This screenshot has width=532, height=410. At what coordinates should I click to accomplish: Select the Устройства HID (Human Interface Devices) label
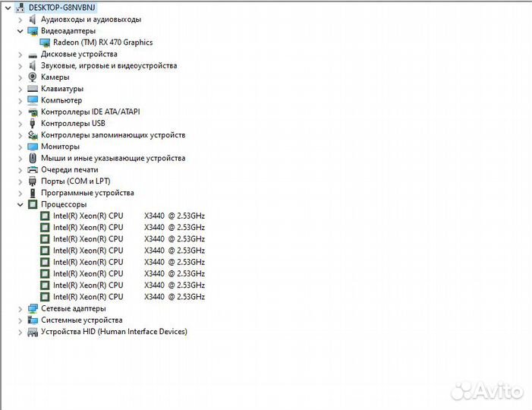114,332
